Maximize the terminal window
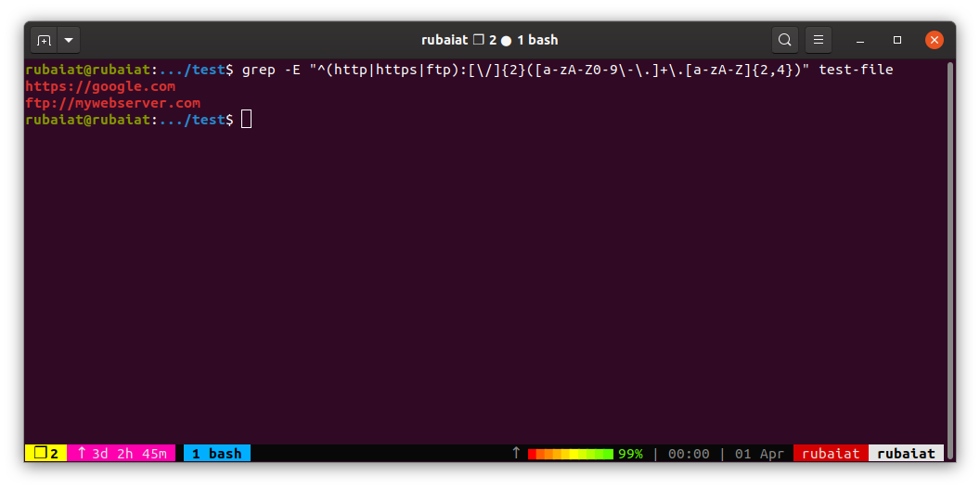Image resolution: width=980 pixels, height=489 pixels. [897, 41]
